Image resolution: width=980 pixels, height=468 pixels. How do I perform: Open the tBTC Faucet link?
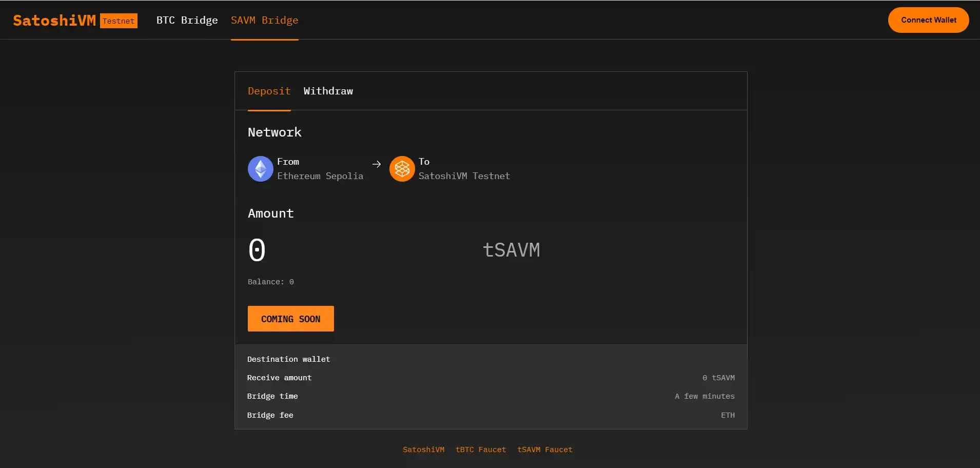480,450
